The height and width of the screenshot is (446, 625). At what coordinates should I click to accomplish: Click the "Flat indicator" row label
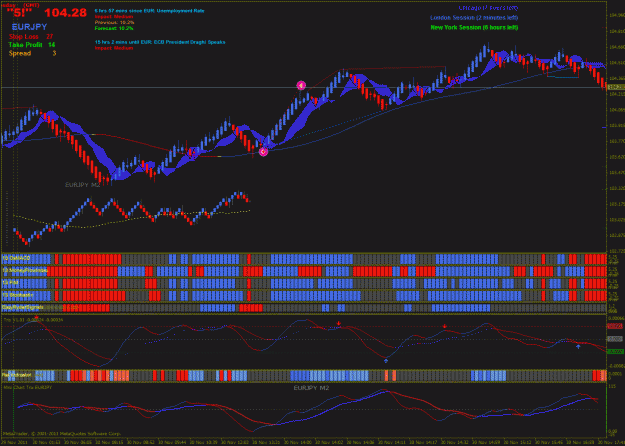(18, 375)
